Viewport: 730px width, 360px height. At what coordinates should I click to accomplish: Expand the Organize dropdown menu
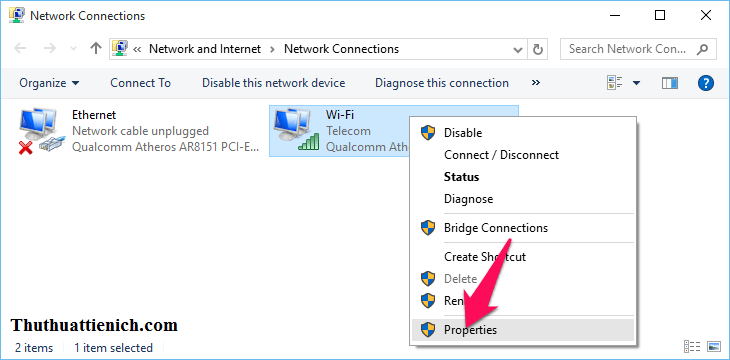49,83
